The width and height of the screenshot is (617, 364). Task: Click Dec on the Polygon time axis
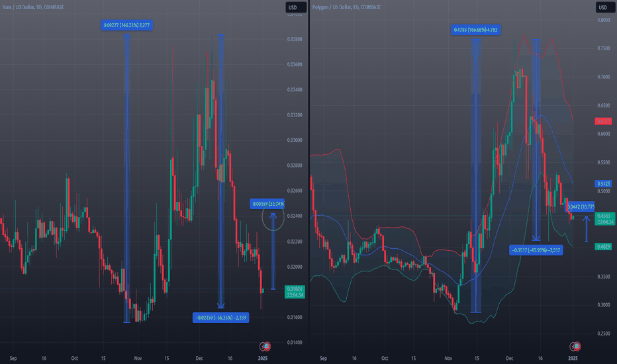tap(510, 359)
